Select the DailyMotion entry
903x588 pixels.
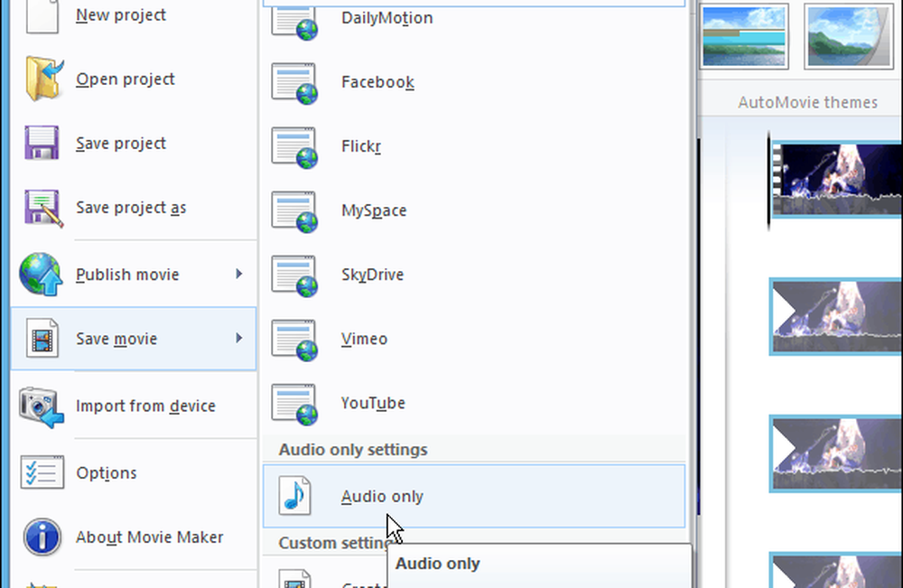click(386, 18)
